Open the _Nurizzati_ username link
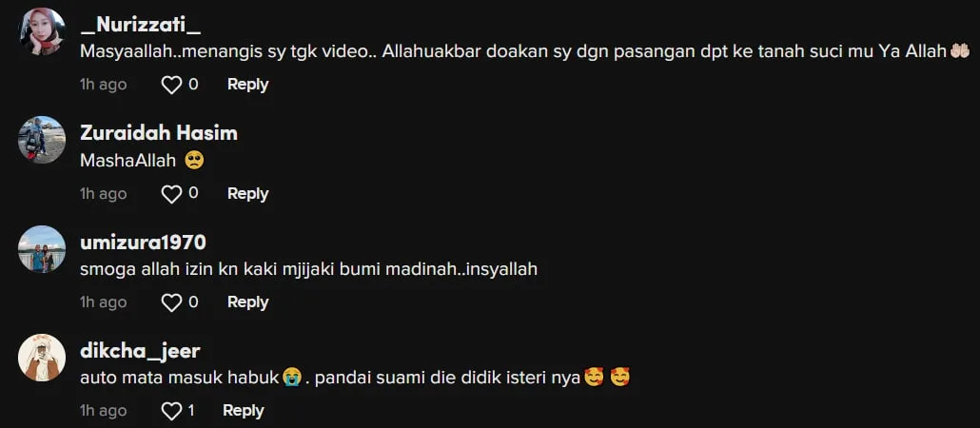This screenshot has height=428, width=980. pos(141,25)
